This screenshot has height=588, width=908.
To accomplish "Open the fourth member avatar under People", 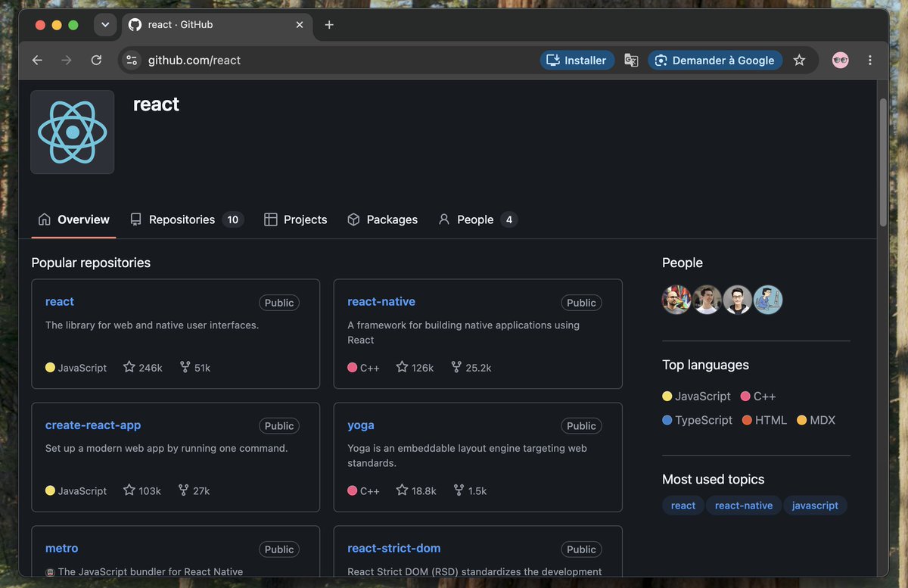I will (767, 300).
